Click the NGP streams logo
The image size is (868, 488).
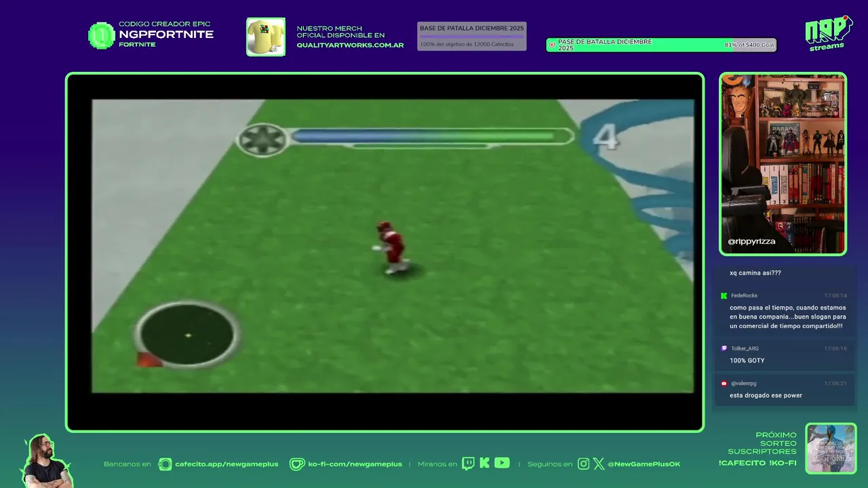[828, 33]
